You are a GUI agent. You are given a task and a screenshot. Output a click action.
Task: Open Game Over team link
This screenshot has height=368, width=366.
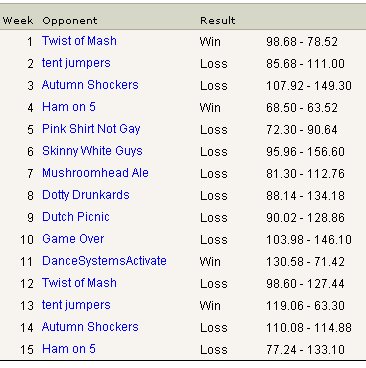(73, 239)
